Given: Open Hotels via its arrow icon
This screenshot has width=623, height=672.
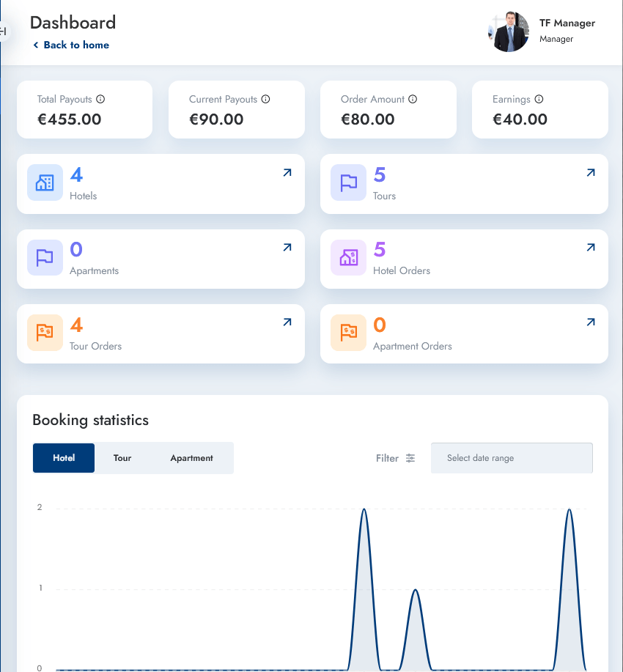Looking at the screenshot, I should point(287,173).
